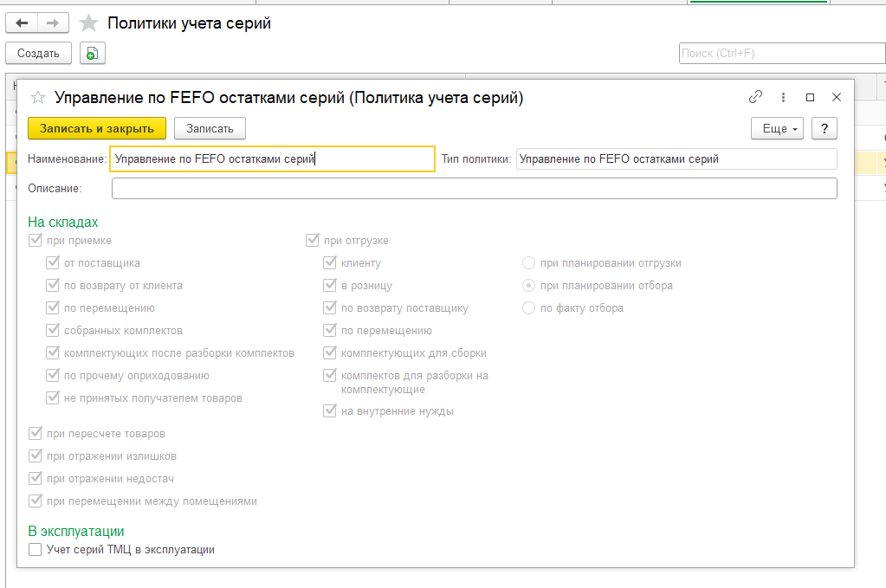Click the Создать button
Viewport: 886px width, 588px height.
tap(38, 54)
